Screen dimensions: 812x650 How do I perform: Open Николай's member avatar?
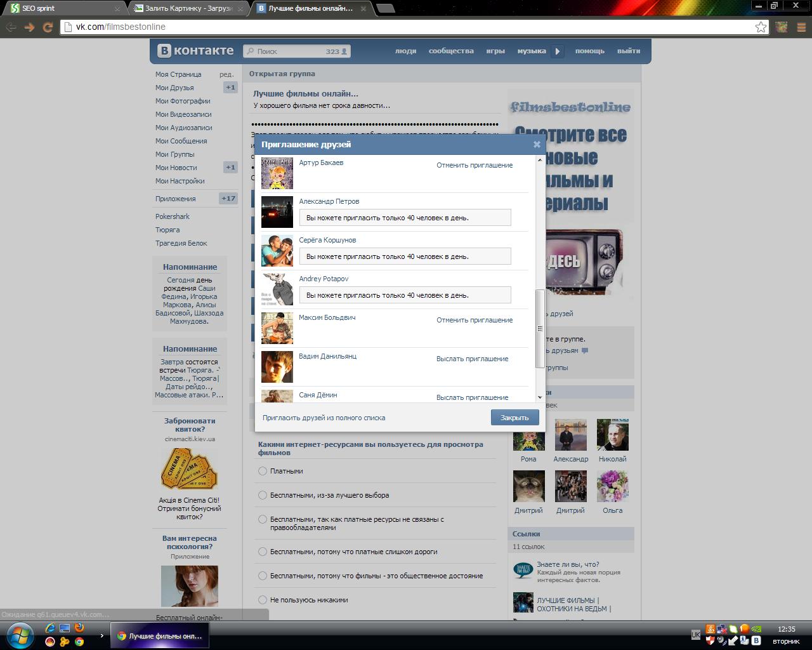coord(612,435)
